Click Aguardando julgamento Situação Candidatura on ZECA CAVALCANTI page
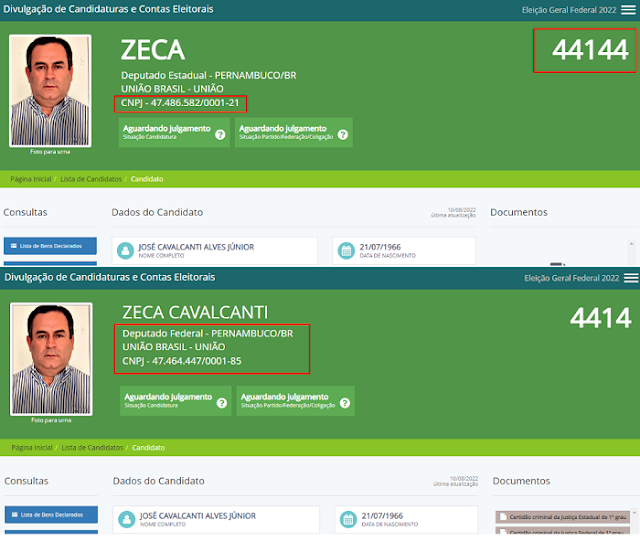 pyautogui.click(x=176, y=401)
